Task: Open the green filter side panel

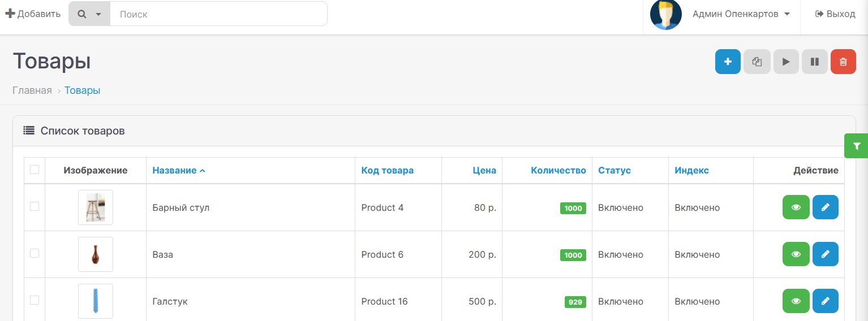Action: click(856, 146)
